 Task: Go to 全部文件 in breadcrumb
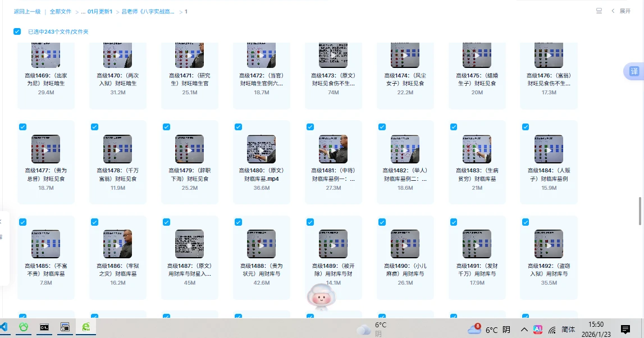point(60,11)
